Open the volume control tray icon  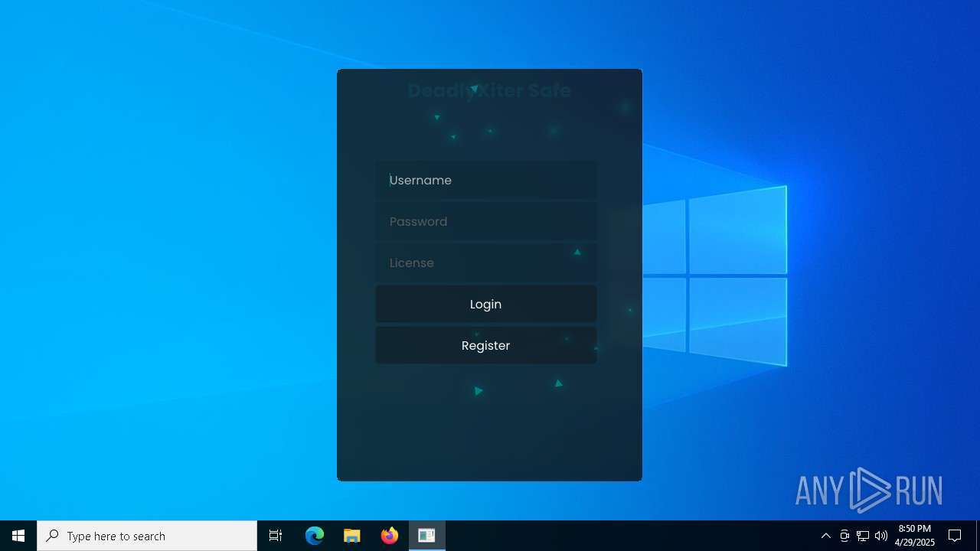point(881,536)
